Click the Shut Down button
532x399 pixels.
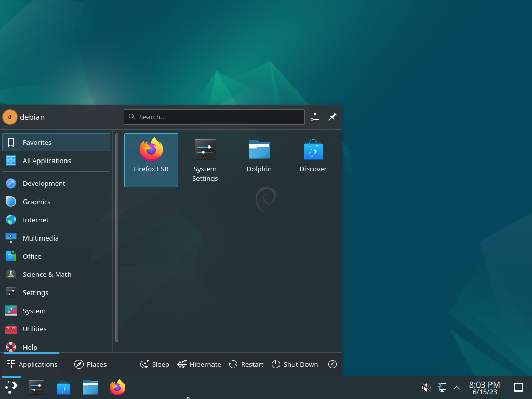pyautogui.click(x=295, y=364)
